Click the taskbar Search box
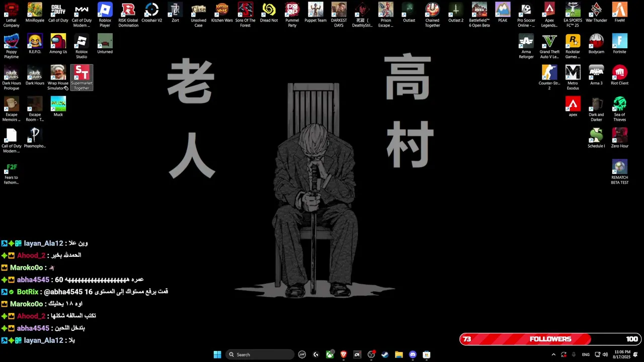The width and height of the screenshot is (644, 362). tap(260, 354)
